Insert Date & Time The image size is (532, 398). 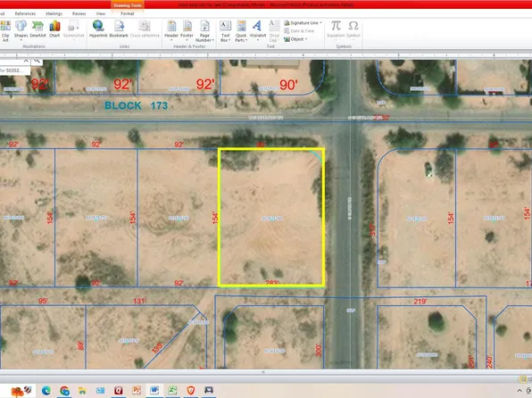(298, 31)
